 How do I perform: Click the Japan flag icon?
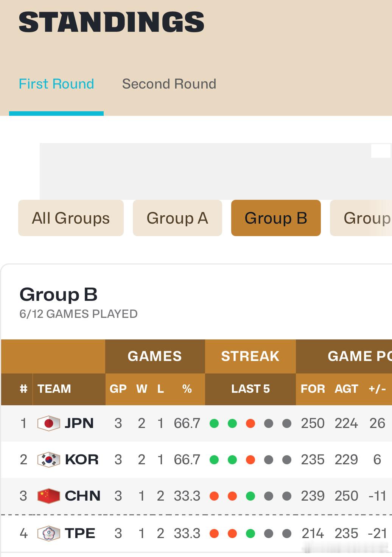[x=48, y=423]
